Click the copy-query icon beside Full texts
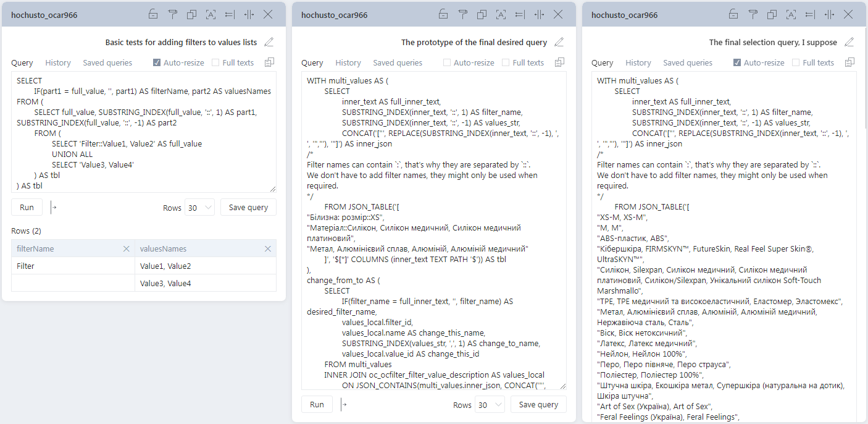 pyautogui.click(x=269, y=62)
